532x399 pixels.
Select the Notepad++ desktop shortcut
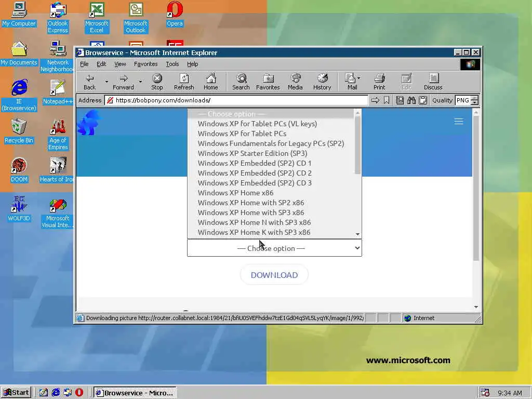[58, 92]
